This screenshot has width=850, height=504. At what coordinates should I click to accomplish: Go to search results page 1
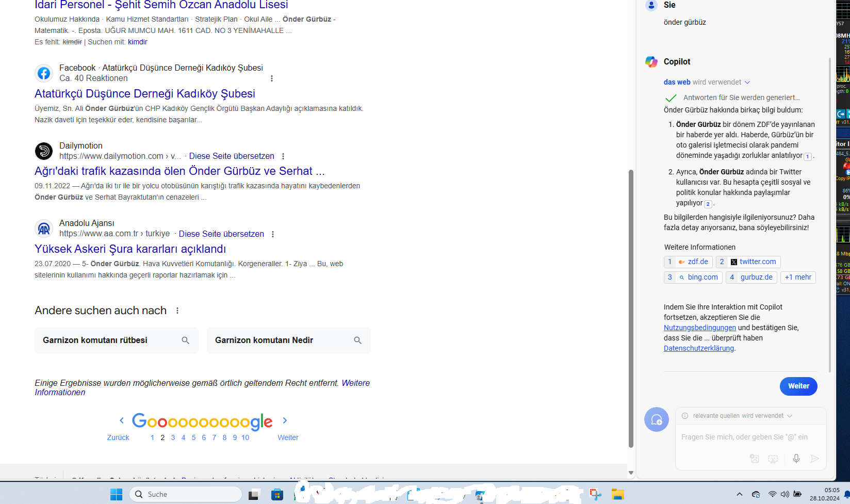pyautogui.click(x=152, y=437)
